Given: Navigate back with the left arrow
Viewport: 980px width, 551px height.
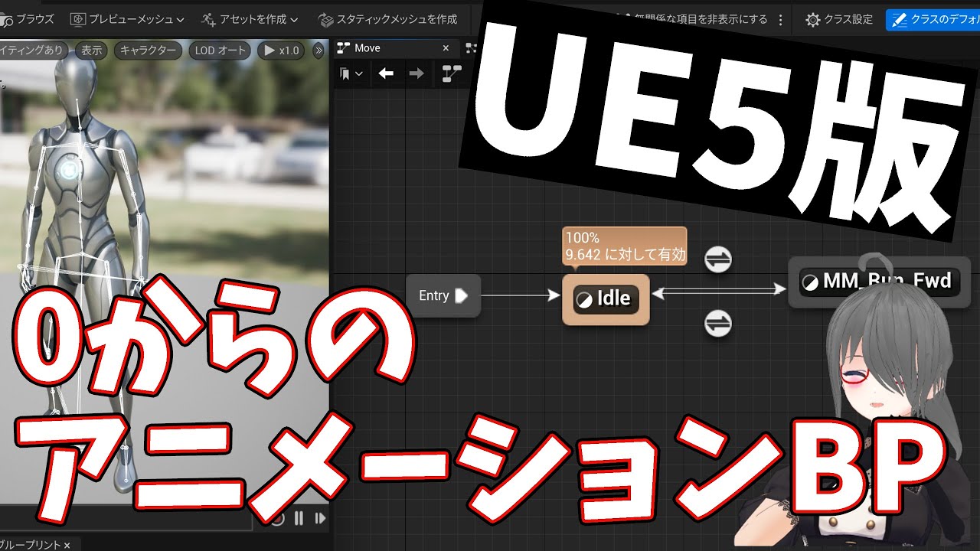Looking at the screenshot, I should (386, 73).
